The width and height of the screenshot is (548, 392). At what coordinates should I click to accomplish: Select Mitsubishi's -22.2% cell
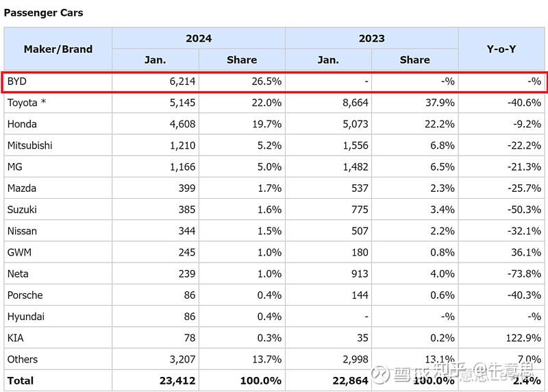click(x=501, y=145)
